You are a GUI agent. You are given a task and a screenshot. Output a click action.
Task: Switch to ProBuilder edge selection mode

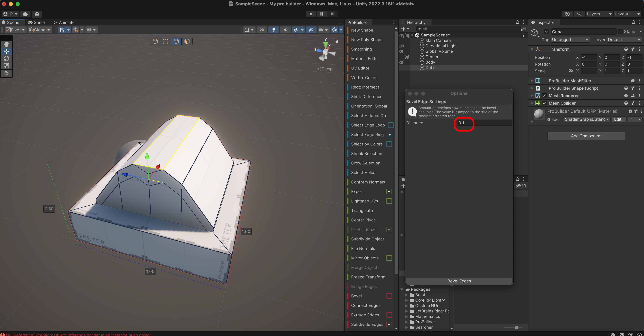coord(176,41)
